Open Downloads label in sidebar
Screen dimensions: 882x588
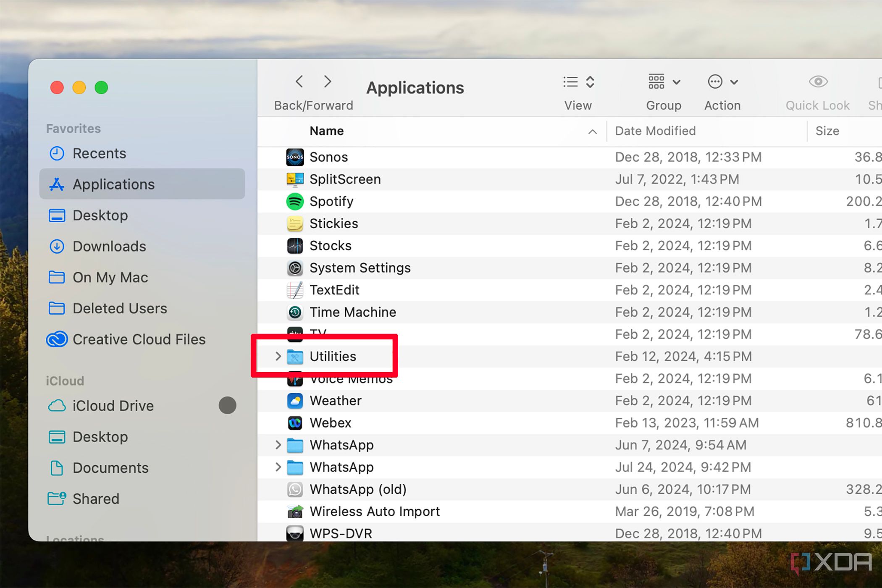coord(109,246)
